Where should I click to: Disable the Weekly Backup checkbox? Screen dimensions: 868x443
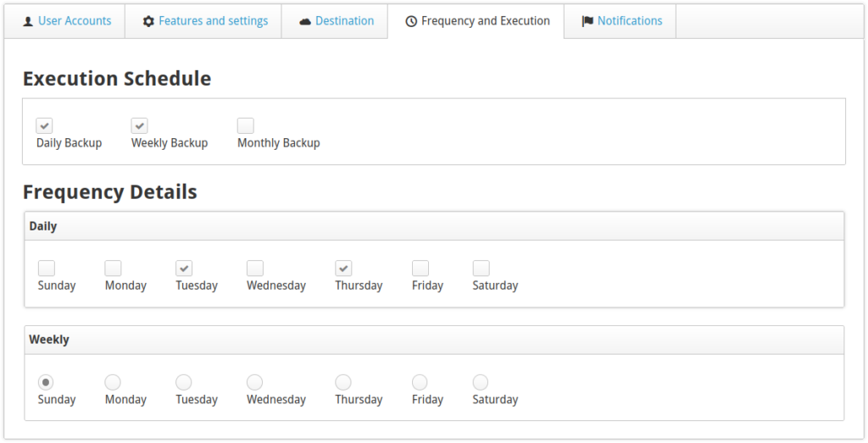pyautogui.click(x=140, y=126)
